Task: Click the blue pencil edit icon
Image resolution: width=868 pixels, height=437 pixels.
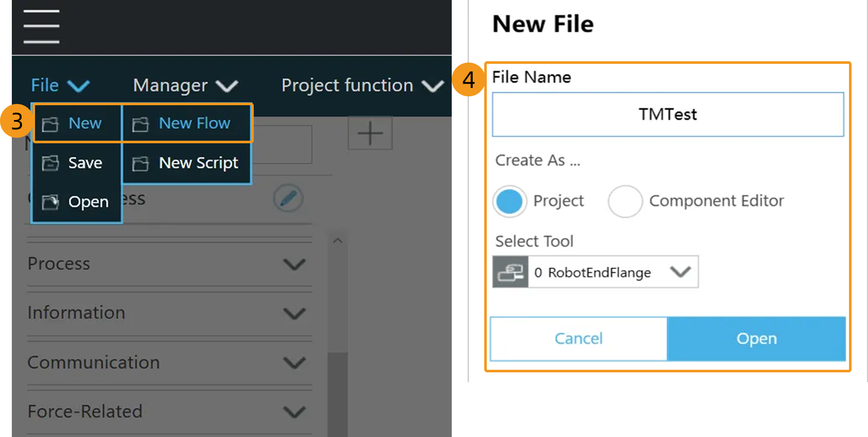Action: click(x=288, y=198)
